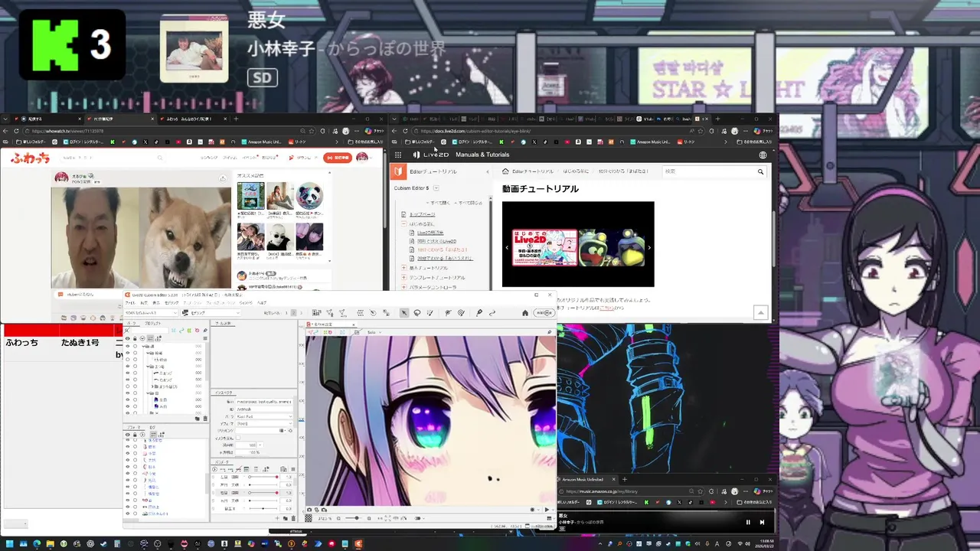The image size is (980, 551).
Task: Click the red 配信準備 button on whowatch
Action: tap(338, 158)
